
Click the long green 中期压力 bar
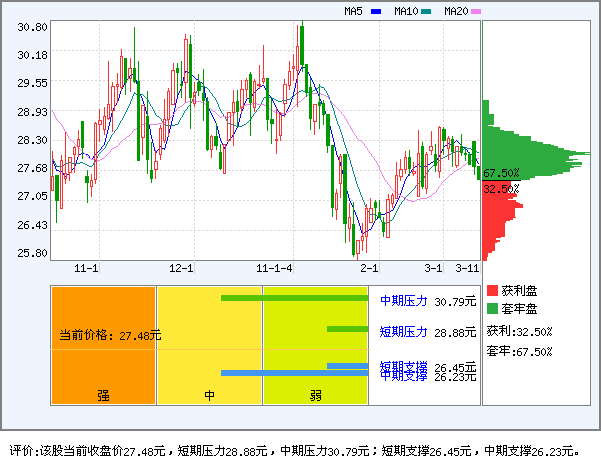(x=295, y=298)
